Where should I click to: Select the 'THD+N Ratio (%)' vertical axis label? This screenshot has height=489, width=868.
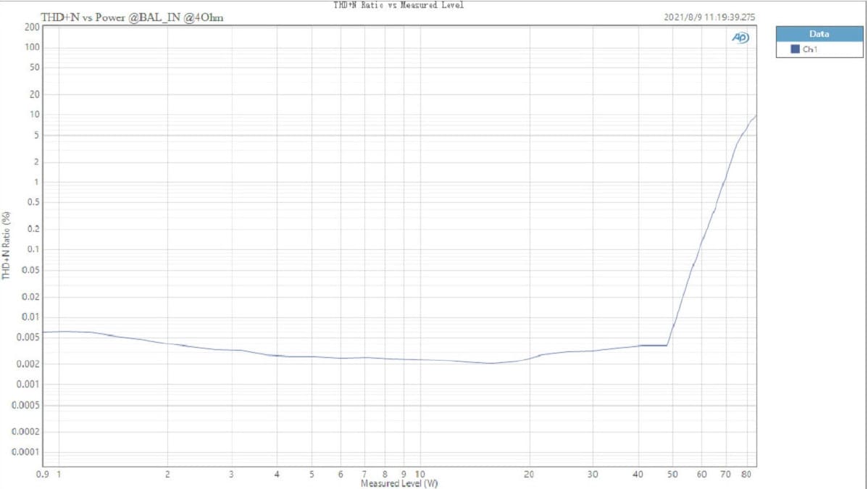point(6,246)
